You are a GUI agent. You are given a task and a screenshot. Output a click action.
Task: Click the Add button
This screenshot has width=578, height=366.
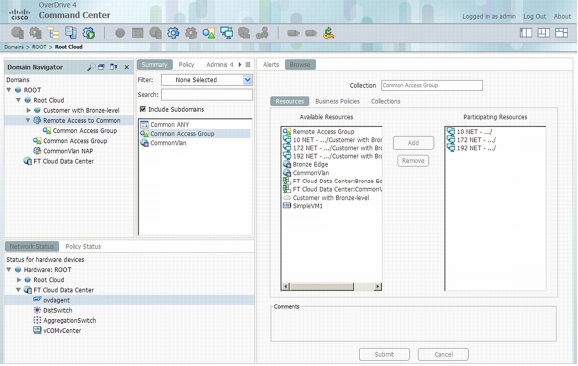click(x=413, y=143)
